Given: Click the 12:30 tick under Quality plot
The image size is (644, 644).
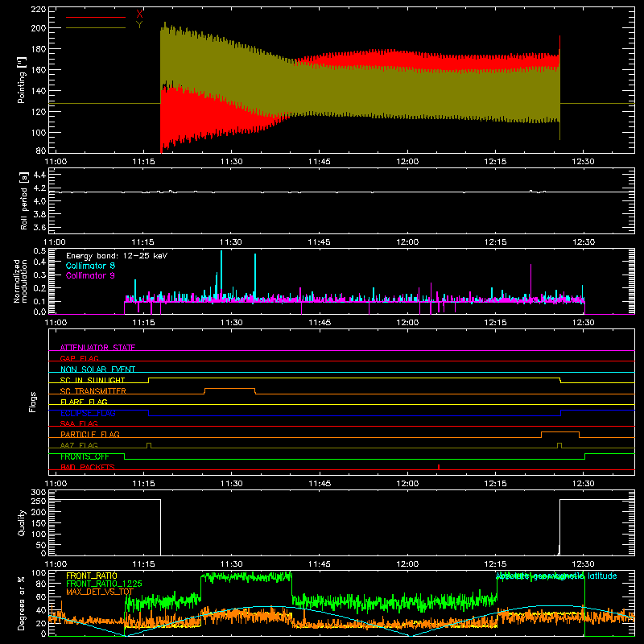Looking at the screenshot, I should 583,564.
